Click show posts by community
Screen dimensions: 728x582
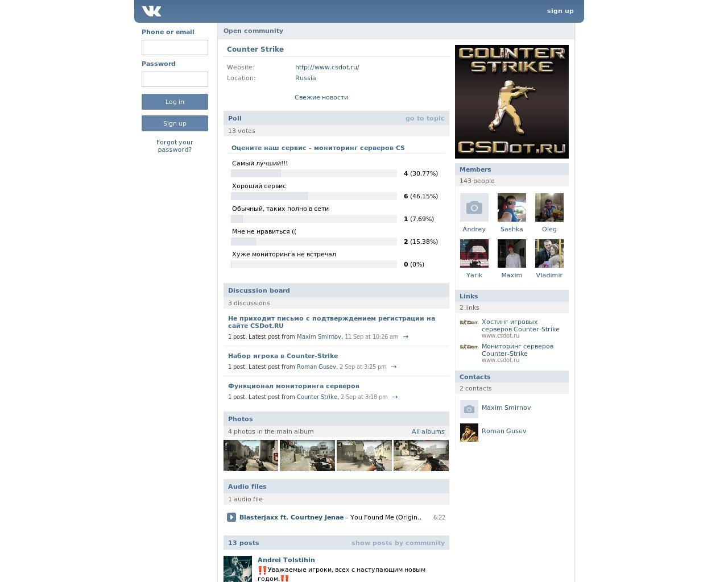[398, 543]
